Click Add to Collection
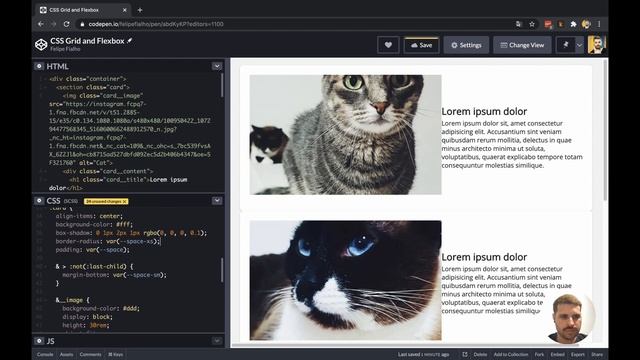 [511, 354]
